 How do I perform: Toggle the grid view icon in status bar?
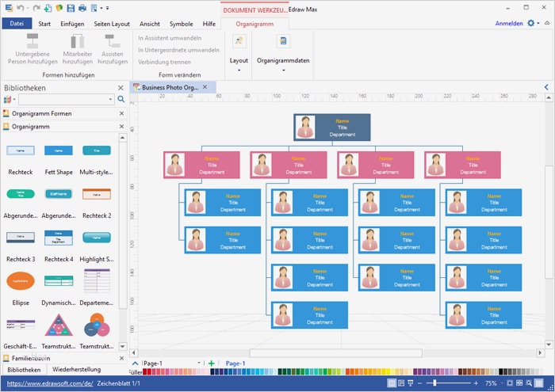(x=538, y=383)
